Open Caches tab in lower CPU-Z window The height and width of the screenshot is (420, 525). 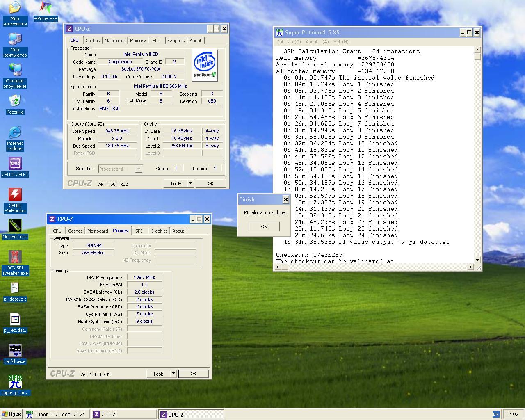[75, 231]
